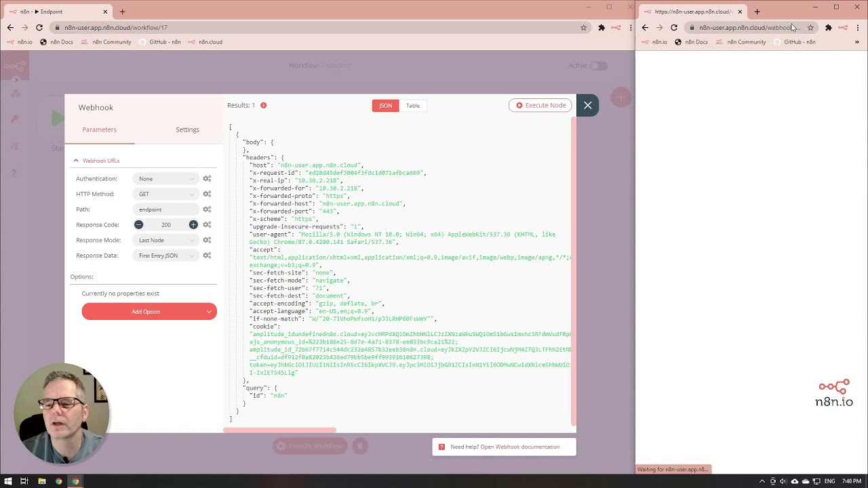Open parameter options gear beside HTTP Method

click(207, 194)
